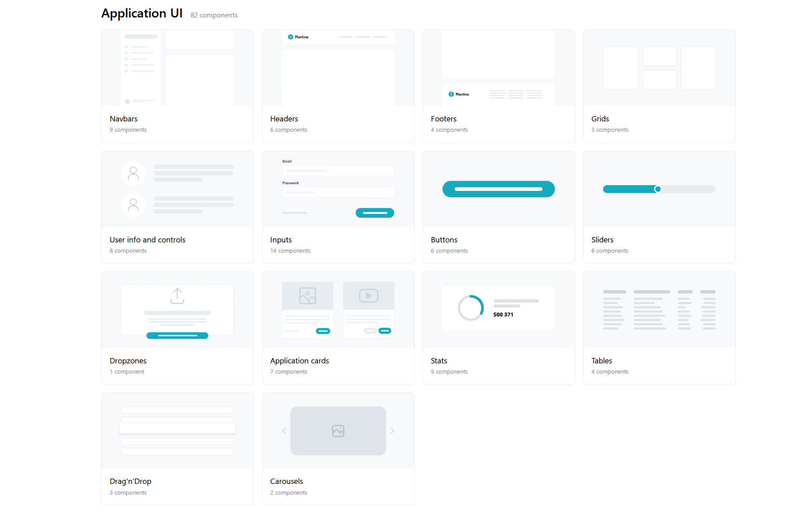Click the image icon inside Carousels preview

[338, 431]
